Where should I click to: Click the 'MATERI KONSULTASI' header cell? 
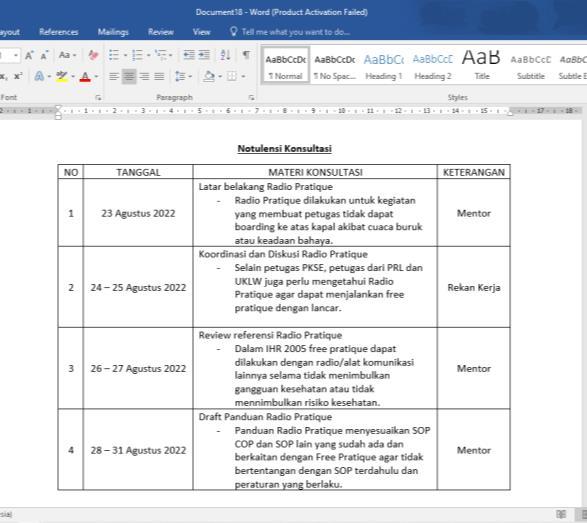click(x=315, y=172)
